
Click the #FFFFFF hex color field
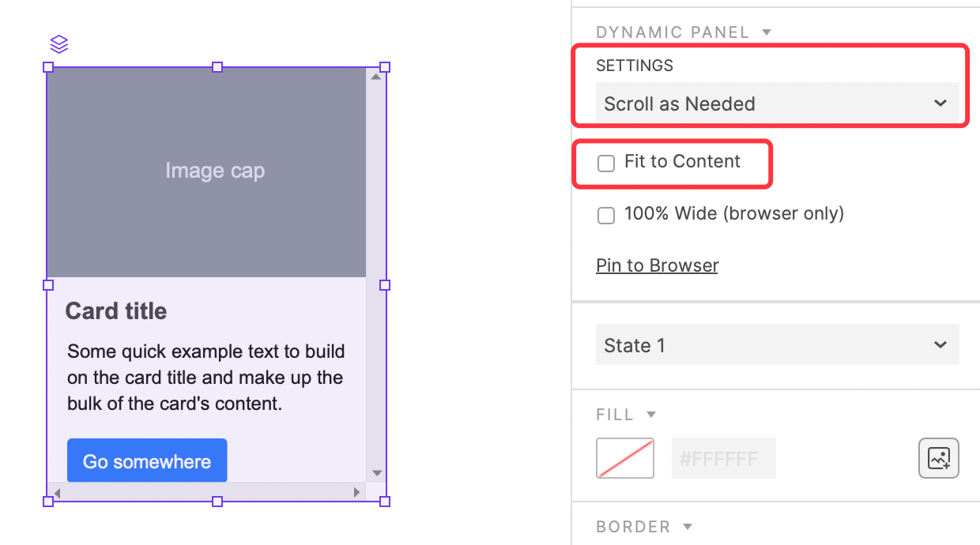724,458
